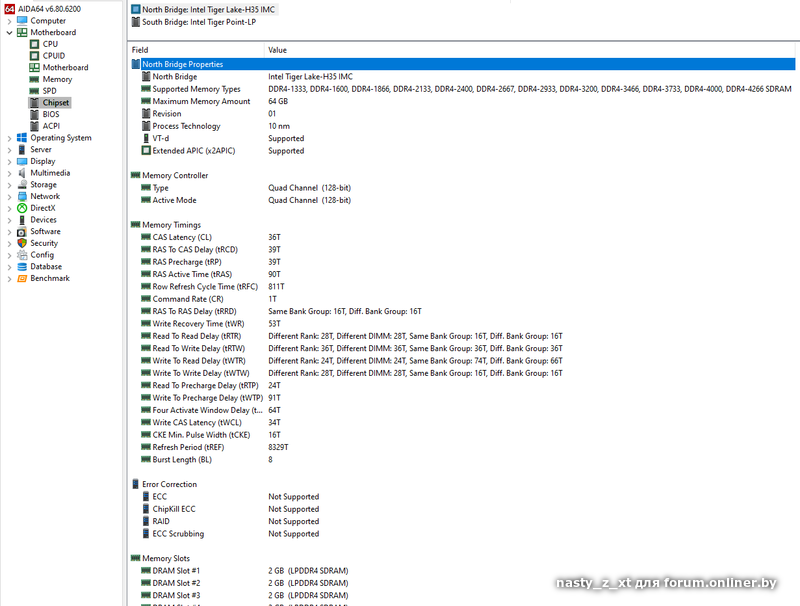The width and height of the screenshot is (800, 606).
Task: Expand the Multimedia tree node
Action: point(9,173)
